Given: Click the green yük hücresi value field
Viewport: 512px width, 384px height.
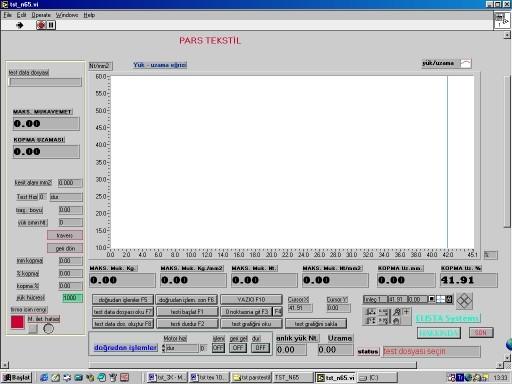Looking at the screenshot, I should [x=72, y=298].
